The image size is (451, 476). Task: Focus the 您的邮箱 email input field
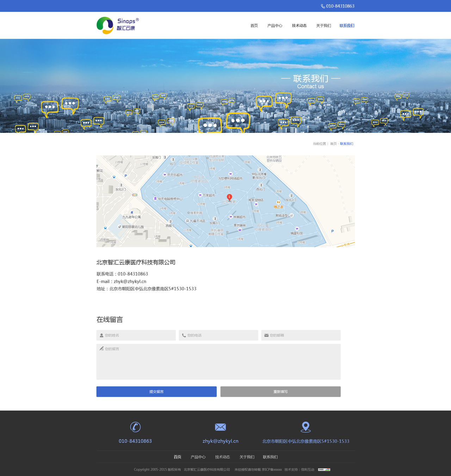(x=301, y=335)
